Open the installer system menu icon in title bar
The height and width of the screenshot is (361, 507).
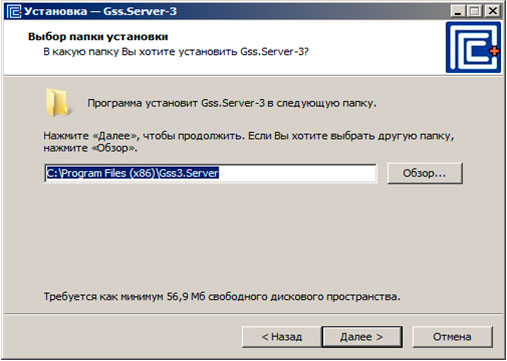click(14, 11)
